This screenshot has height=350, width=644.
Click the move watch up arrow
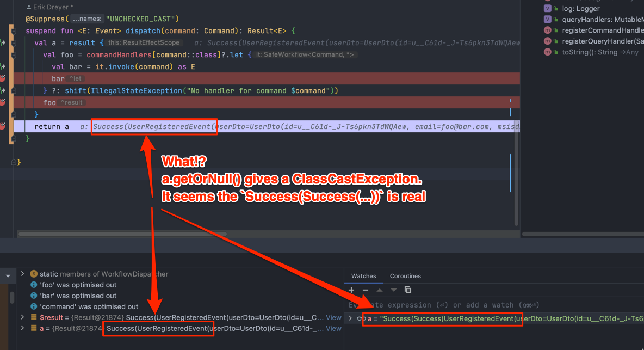tap(380, 290)
